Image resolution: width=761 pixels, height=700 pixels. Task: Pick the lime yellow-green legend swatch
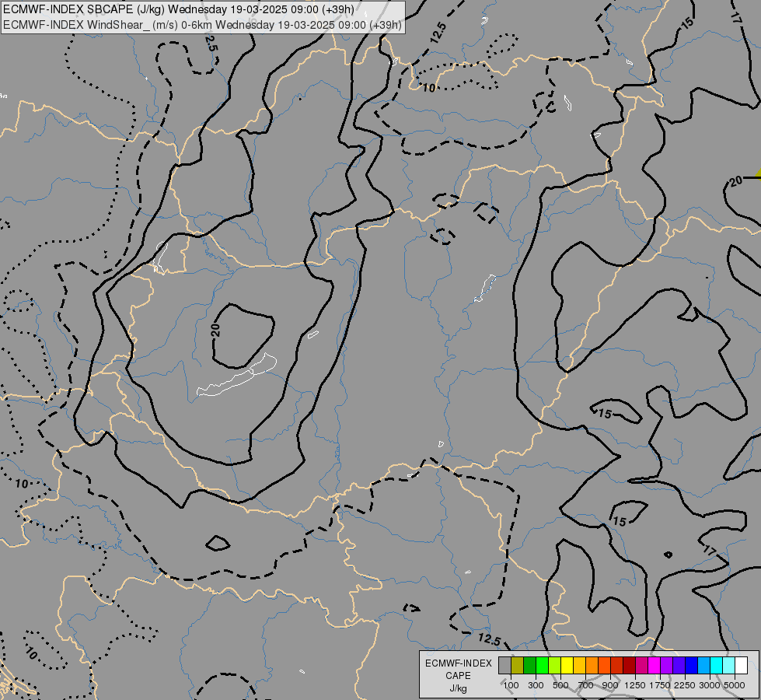pyautogui.click(x=555, y=666)
